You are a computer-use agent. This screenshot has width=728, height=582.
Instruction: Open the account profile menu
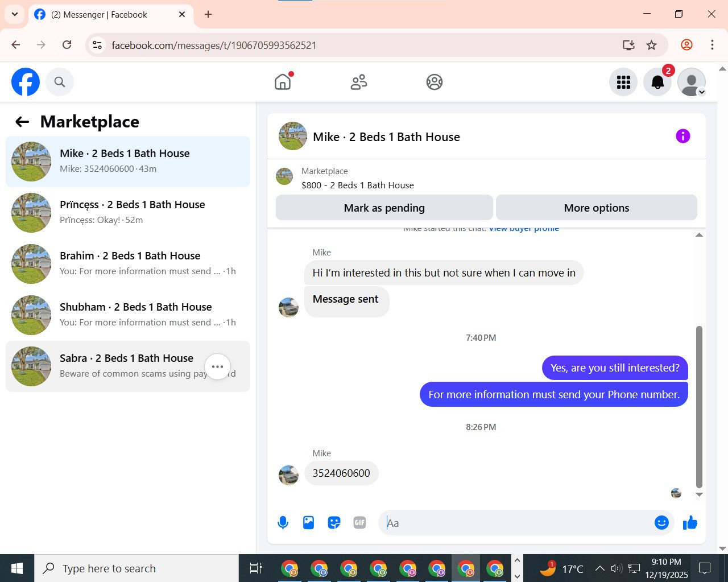[692, 82]
